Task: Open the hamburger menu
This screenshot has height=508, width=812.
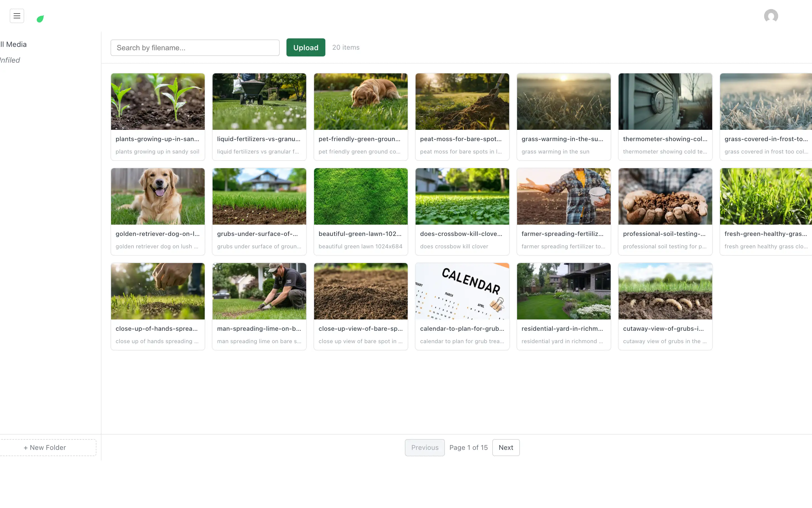Action: coord(17,16)
